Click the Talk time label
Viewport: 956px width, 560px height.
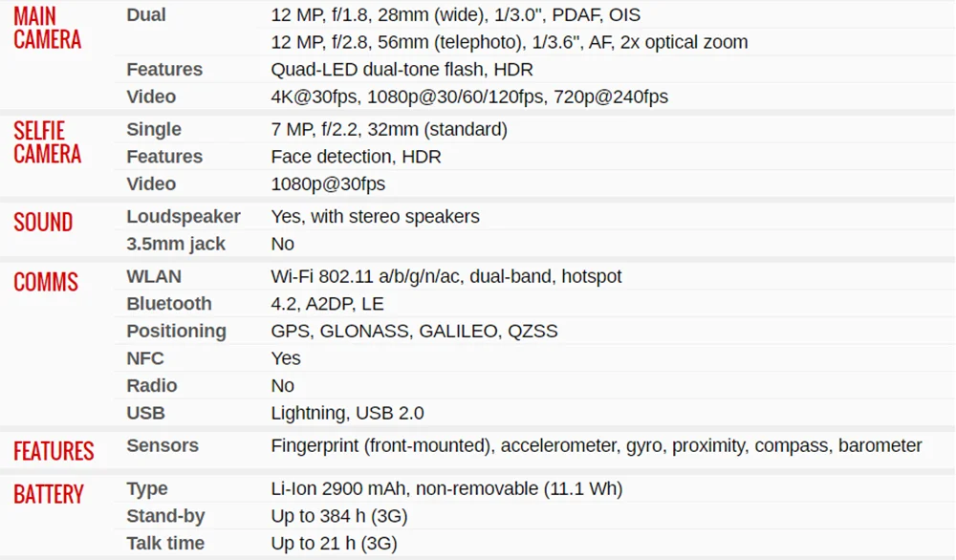(x=165, y=543)
